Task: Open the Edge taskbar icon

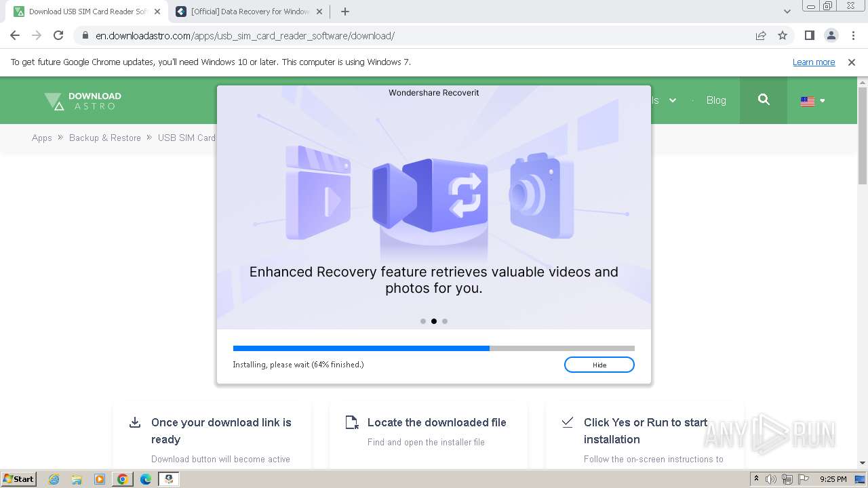Action: pos(146,479)
